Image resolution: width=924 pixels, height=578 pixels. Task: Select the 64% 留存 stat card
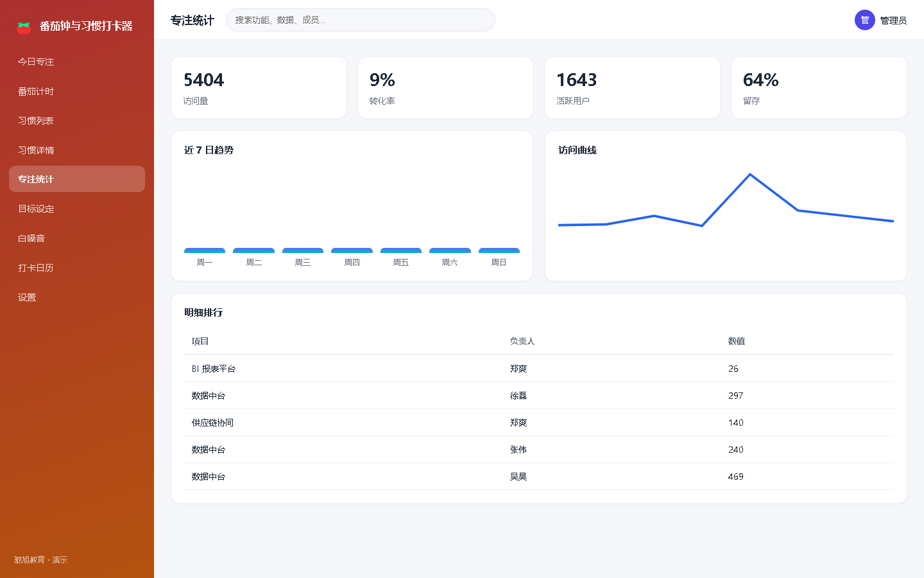tap(819, 88)
